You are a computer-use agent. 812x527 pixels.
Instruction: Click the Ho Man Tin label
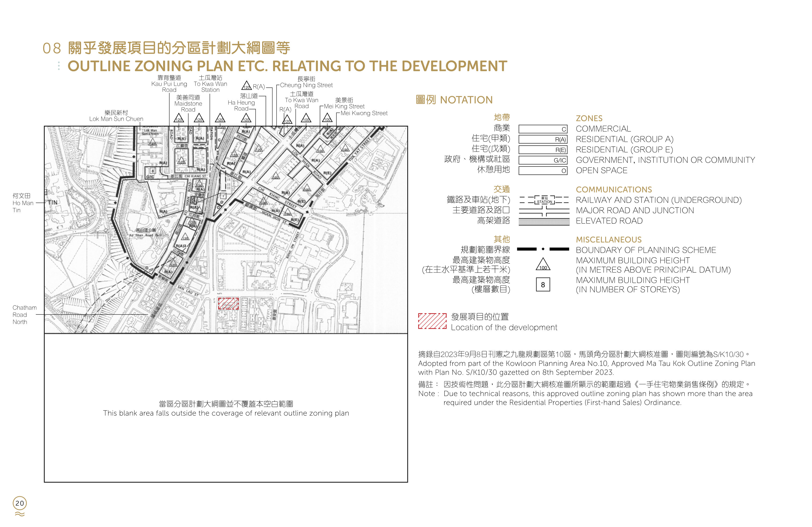23,203
